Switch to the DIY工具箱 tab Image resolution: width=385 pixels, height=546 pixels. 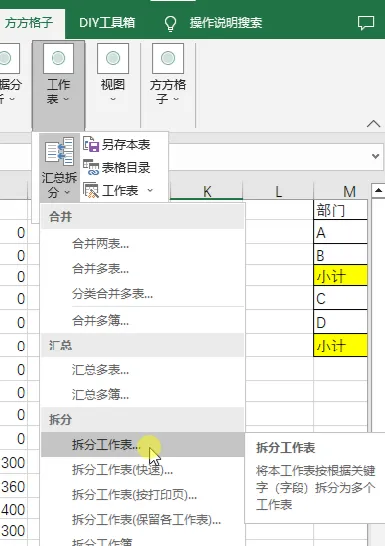(107, 23)
